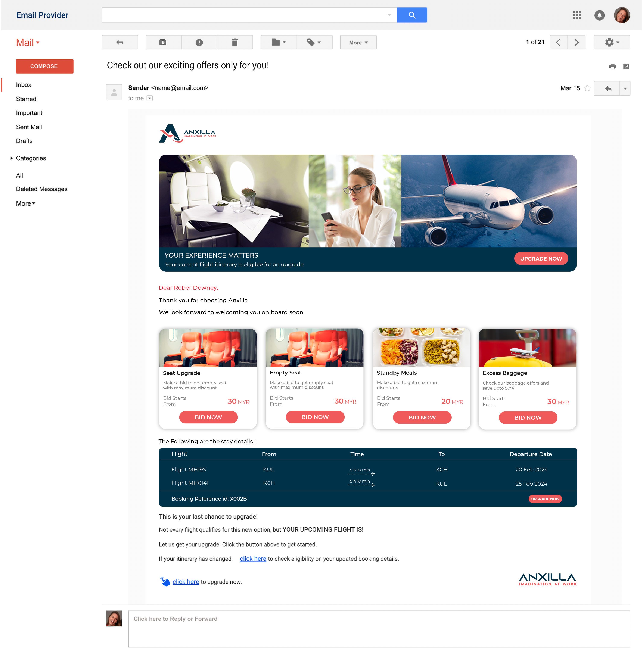Open the Move to folder dropdown
Viewport: 643px width, 672px height.
[278, 42]
